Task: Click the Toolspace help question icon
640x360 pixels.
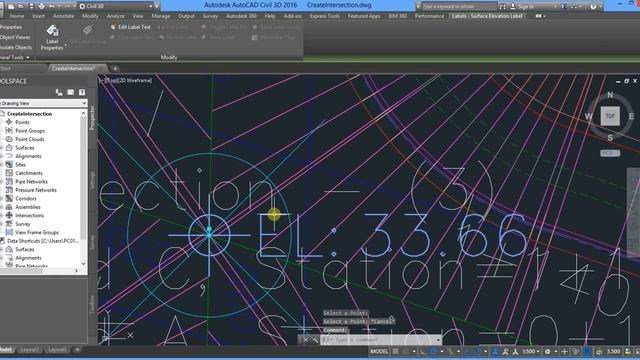Action: point(82,93)
